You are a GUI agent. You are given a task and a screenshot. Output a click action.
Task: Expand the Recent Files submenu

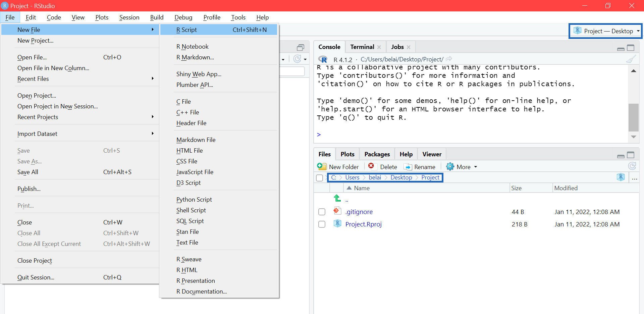point(153,78)
